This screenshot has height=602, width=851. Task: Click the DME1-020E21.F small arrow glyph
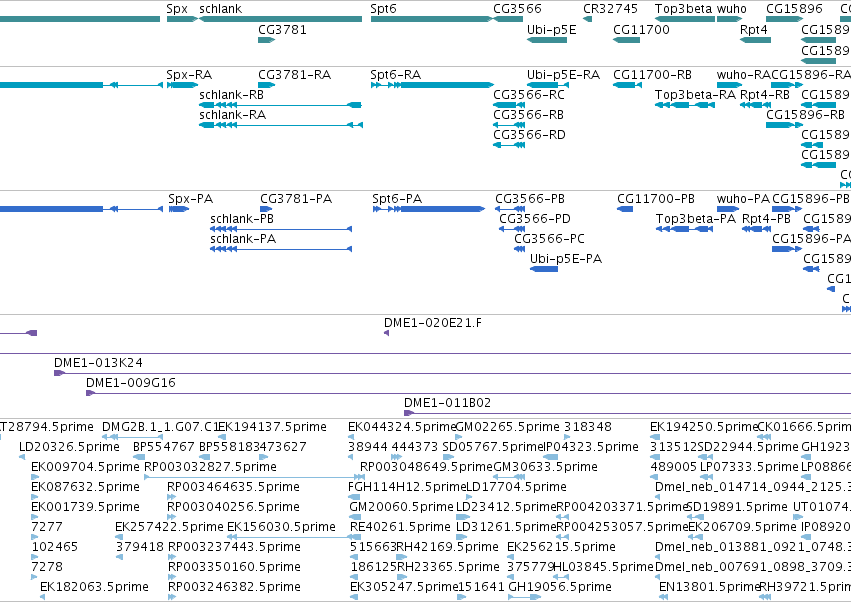[386, 333]
